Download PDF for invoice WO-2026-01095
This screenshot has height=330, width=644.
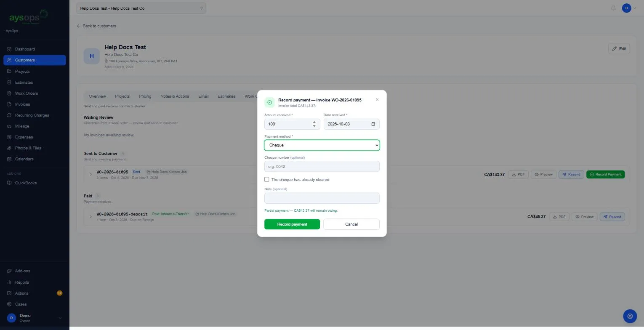tap(518, 174)
